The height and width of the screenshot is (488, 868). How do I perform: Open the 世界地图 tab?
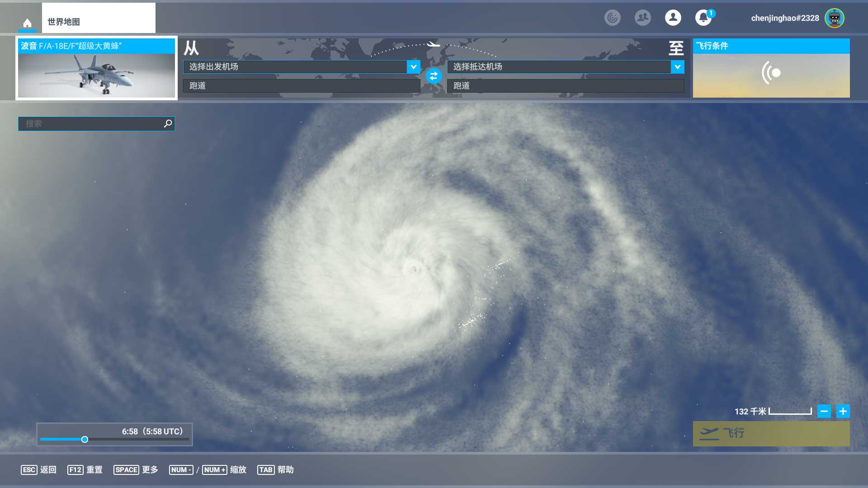[x=99, y=18]
